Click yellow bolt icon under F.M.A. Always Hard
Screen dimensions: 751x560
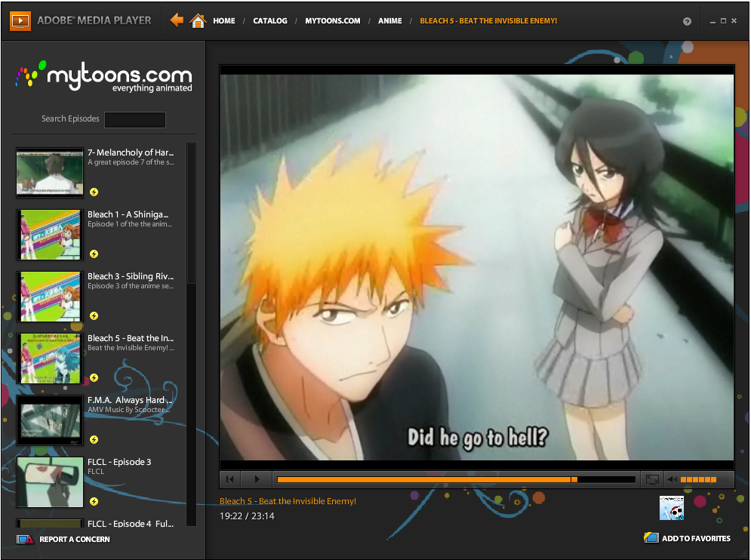click(94, 439)
